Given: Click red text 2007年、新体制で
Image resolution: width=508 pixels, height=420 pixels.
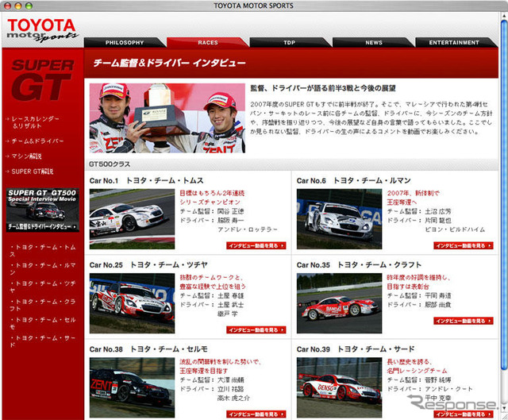Looking at the screenshot, I should [413, 193].
